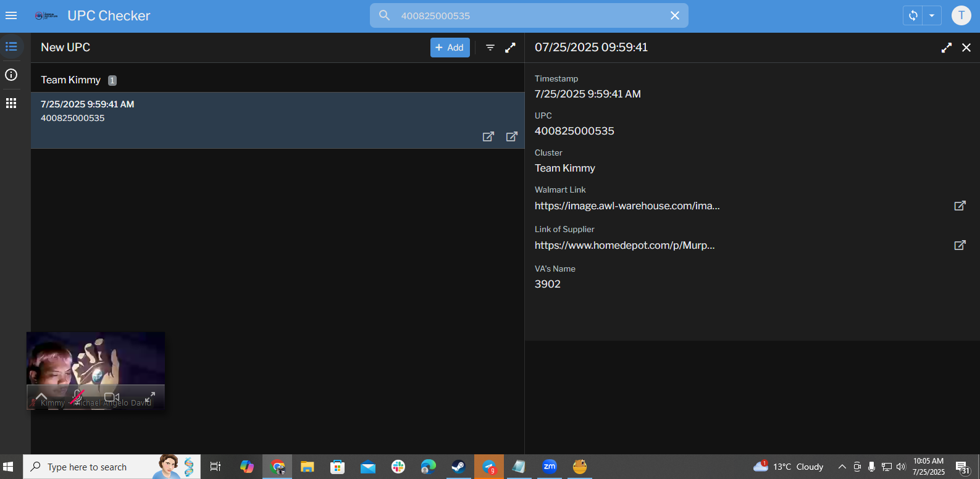
Task: Open Zoom from the Windows taskbar
Action: click(x=549, y=467)
